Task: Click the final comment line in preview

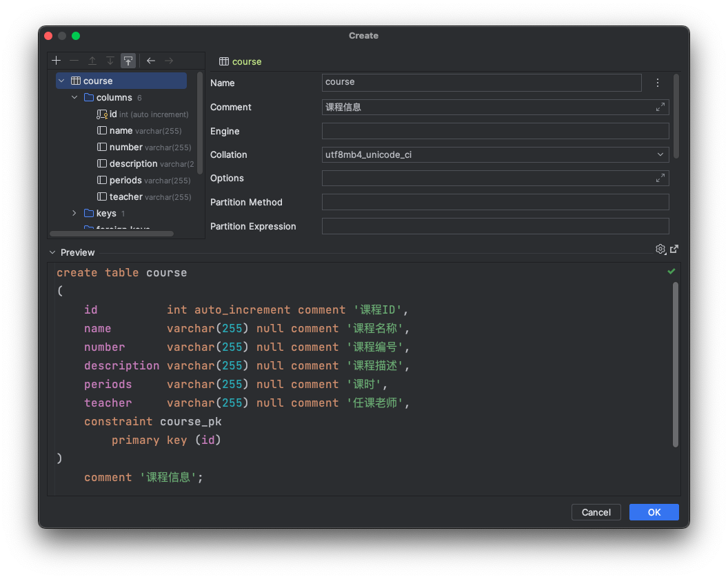Action: (x=143, y=477)
